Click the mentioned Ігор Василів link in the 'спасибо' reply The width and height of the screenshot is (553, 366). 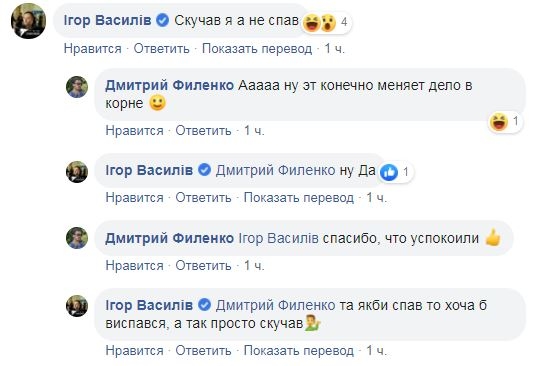point(278,238)
